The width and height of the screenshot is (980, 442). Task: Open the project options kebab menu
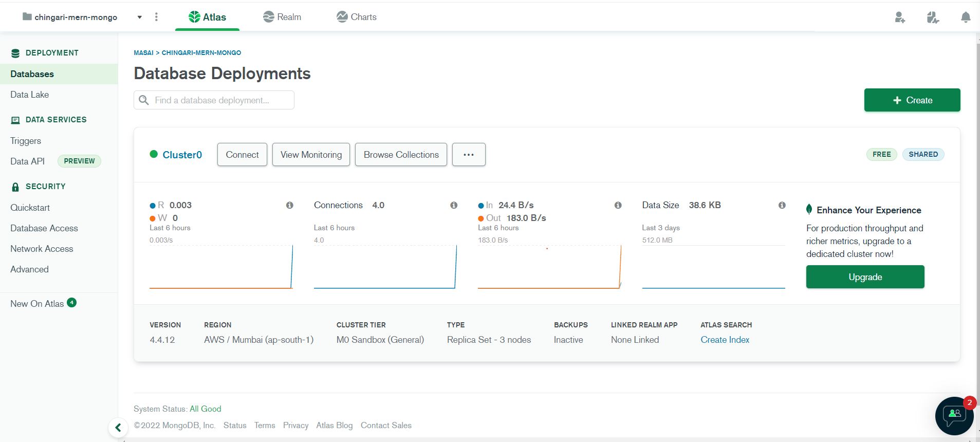pos(156,17)
